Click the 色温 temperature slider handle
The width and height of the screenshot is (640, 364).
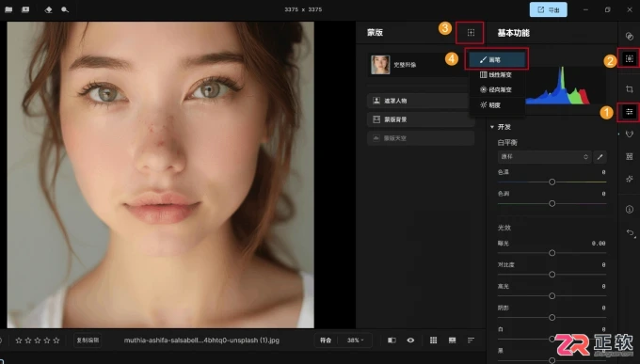[552, 182]
